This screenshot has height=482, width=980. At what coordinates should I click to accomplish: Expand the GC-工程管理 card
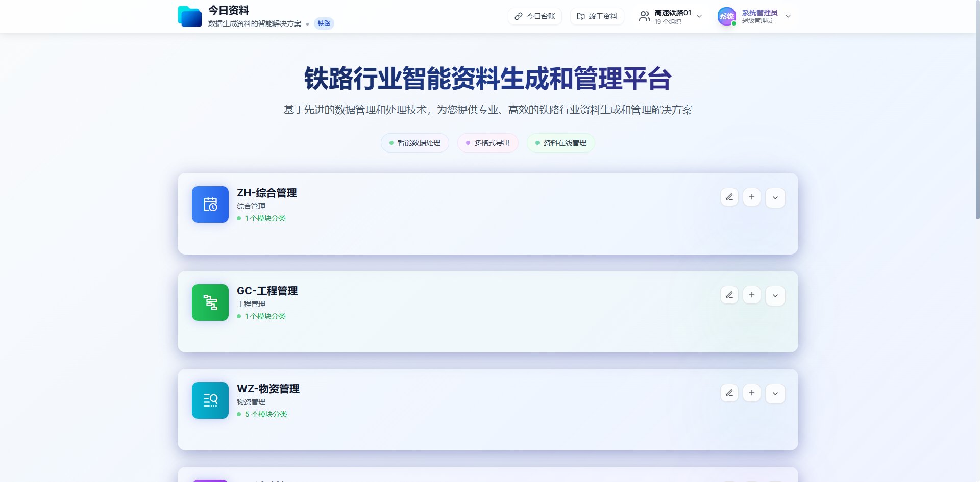775,296
